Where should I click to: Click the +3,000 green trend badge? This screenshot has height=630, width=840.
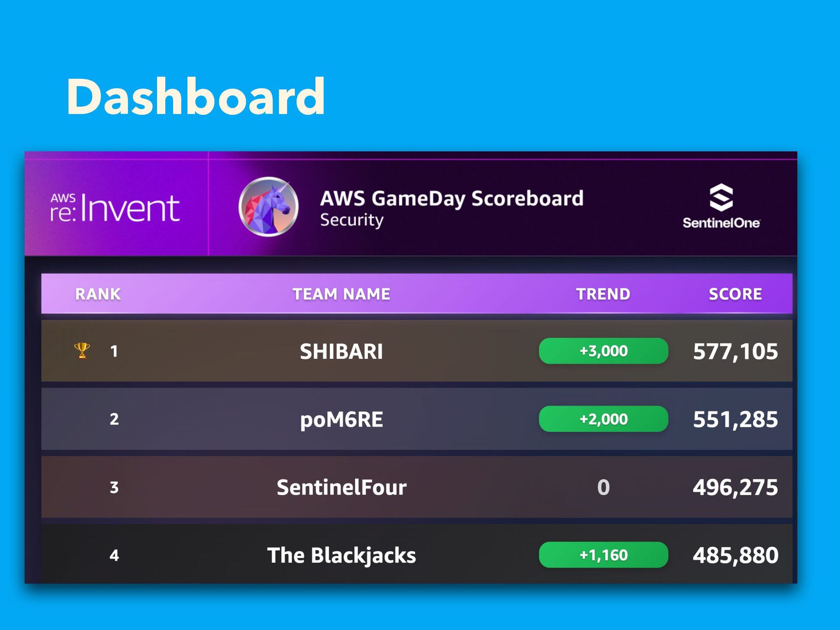[x=603, y=351]
